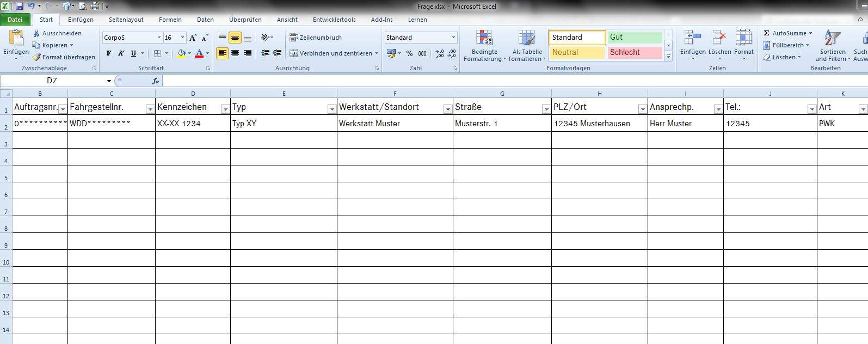
Task: Open the font name dropdown (CorpoS)
Action: [x=159, y=38]
